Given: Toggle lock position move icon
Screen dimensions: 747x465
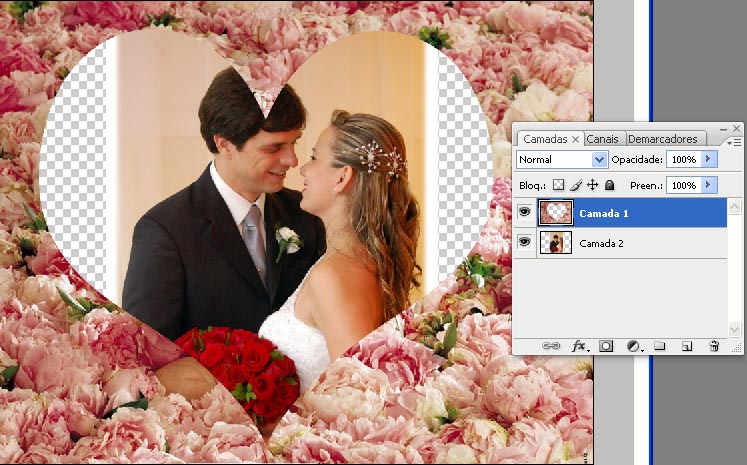Looking at the screenshot, I should click(x=592, y=185).
